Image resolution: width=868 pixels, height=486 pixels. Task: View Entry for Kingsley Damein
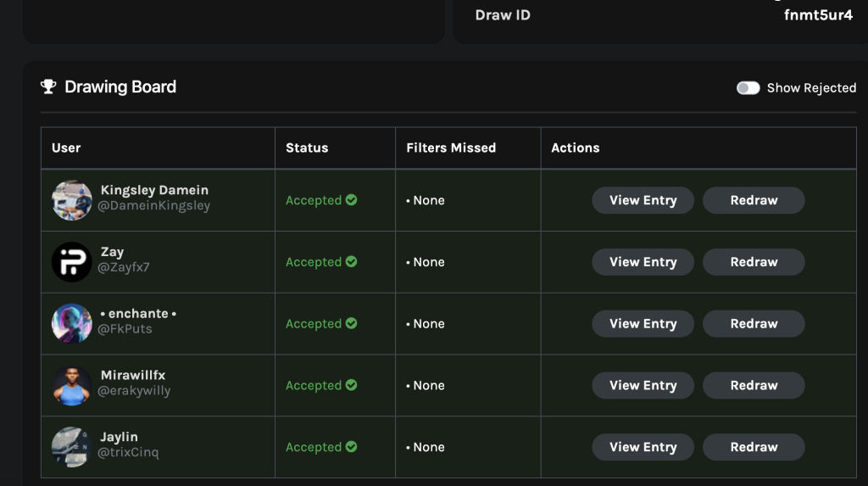[x=643, y=200]
